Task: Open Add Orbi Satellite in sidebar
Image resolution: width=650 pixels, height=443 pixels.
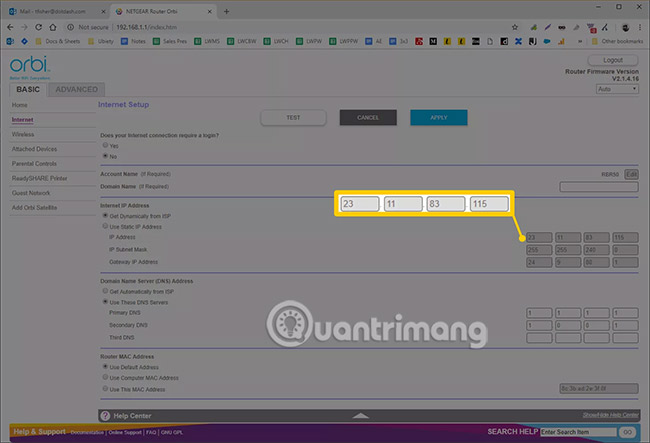Action: click(34, 208)
